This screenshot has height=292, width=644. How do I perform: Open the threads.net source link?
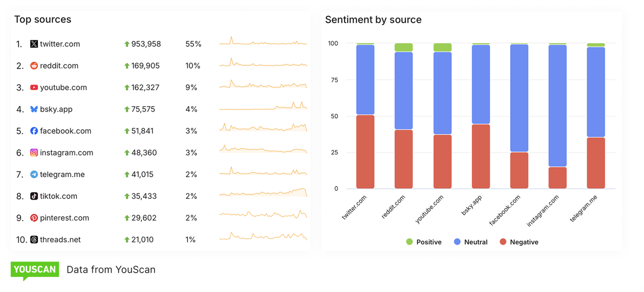click(60, 240)
